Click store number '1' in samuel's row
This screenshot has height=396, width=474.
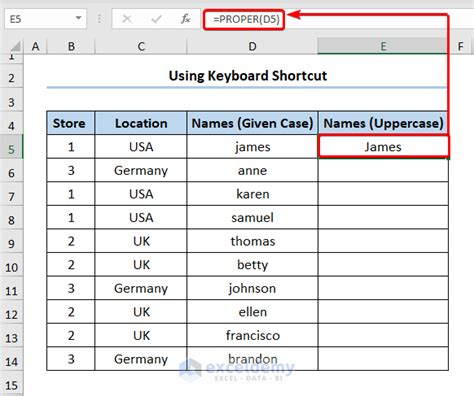point(71,218)
